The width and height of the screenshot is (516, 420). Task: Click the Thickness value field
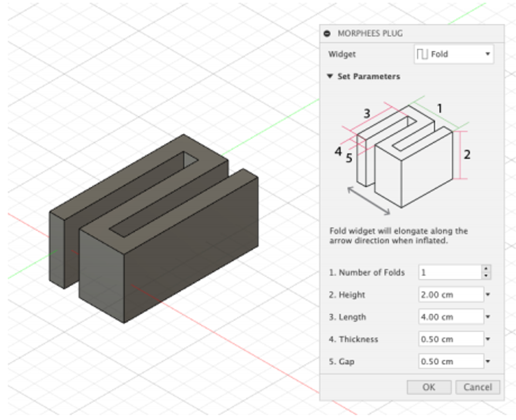[451, 339]
